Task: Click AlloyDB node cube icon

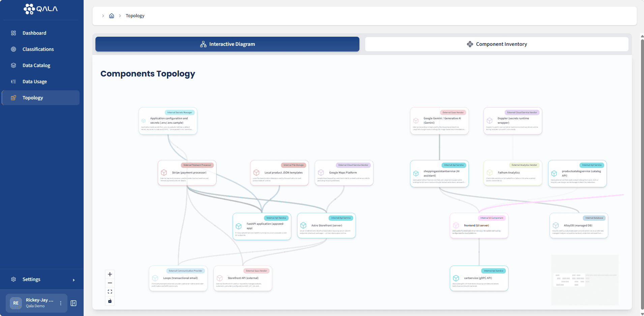Action: click(x=556, y=225)
